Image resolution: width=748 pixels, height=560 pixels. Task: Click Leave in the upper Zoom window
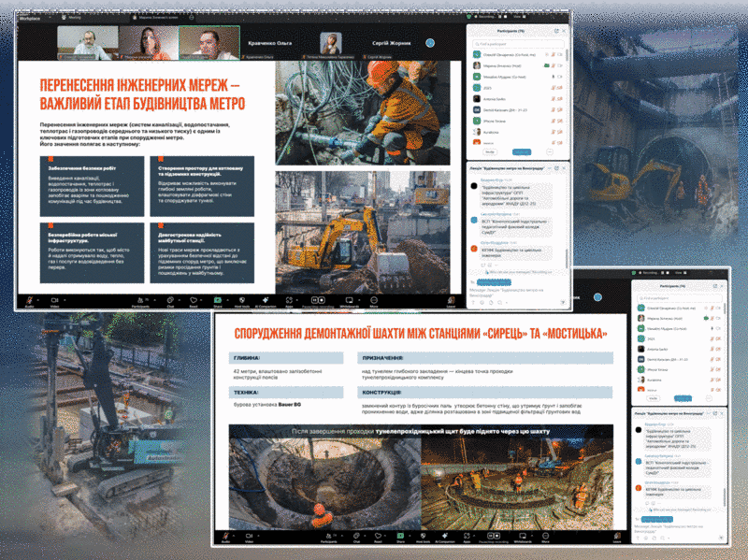coord(450,301)
